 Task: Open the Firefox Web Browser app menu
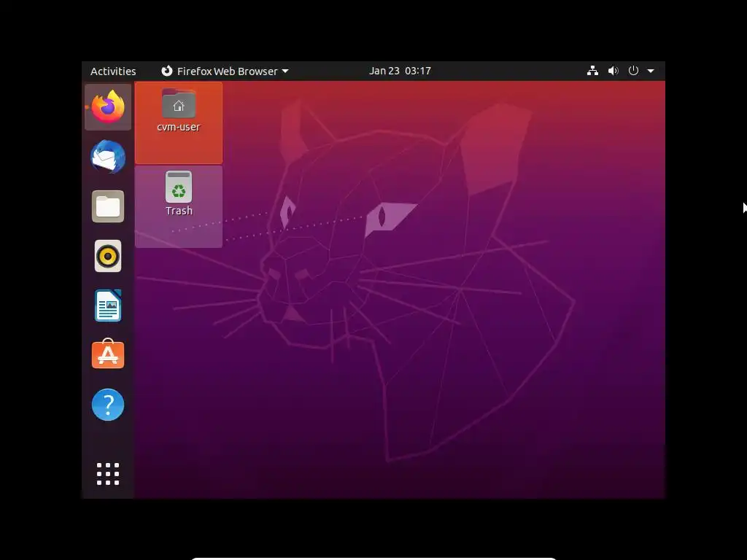pos(225,71)
